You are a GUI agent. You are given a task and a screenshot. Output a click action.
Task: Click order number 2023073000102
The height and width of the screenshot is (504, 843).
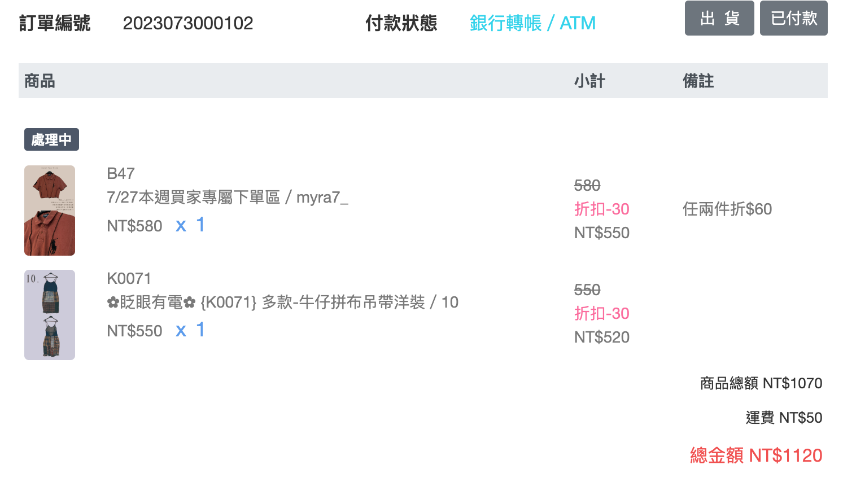[188, 23]
